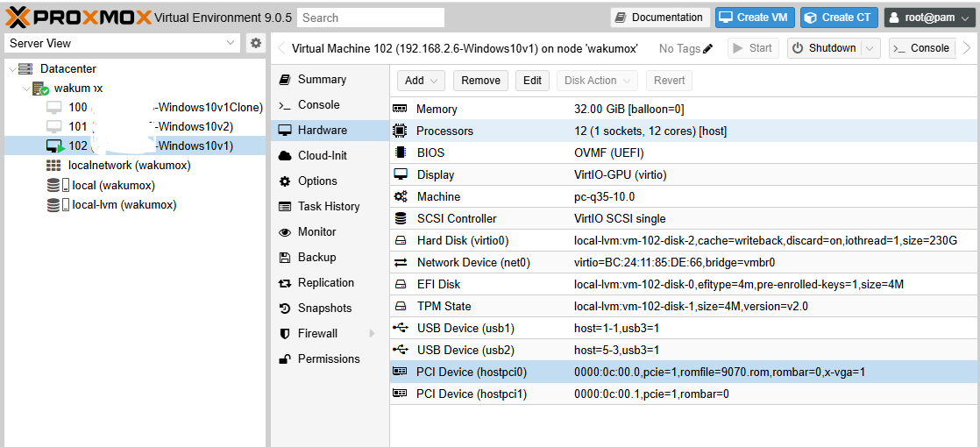980x447 pixels.
Task: Select the OVMF (UEFI) BIOS value
Action: (x=608, y=153)
